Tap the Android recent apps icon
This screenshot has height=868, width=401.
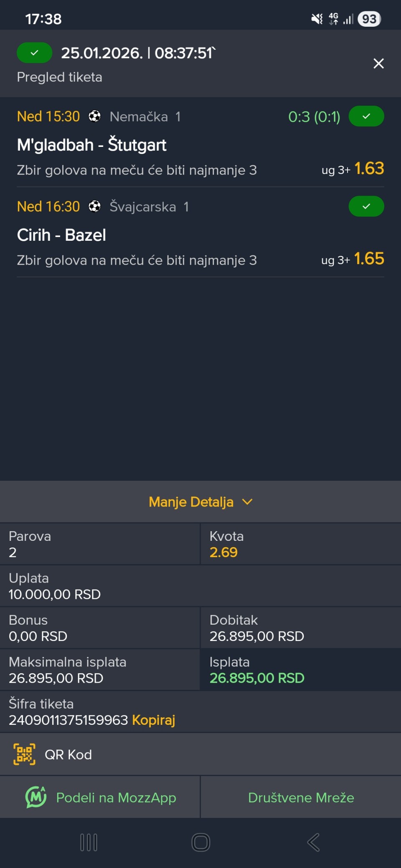click(x=89, y=842)
